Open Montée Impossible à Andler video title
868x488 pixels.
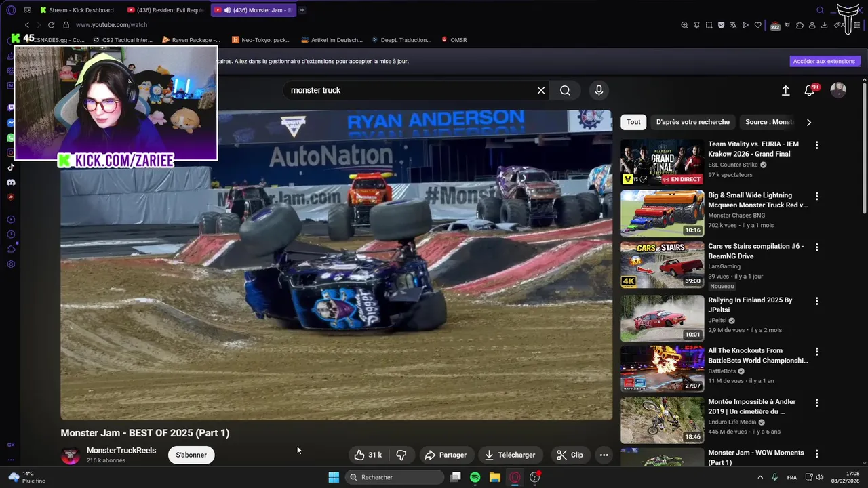click(x=752, y=407)
